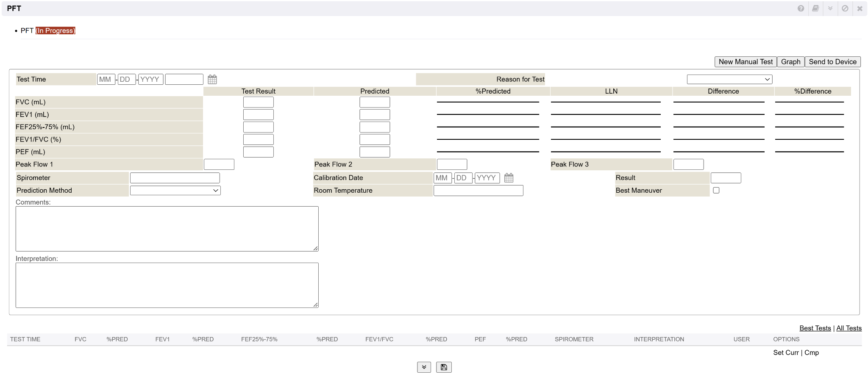Close the PFT panel with X icon
868x374 pixels.
(x=860, y=8)
